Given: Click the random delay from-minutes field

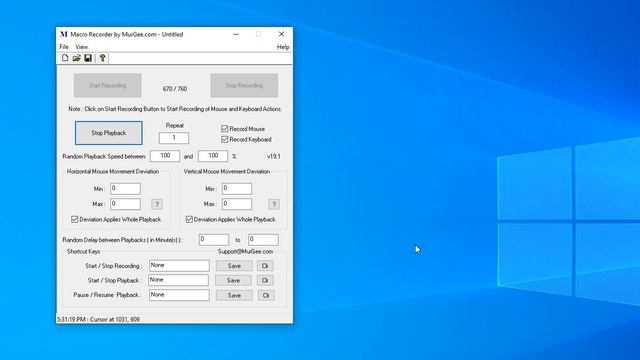Looking at the screenshot, I should click(214, 240).
